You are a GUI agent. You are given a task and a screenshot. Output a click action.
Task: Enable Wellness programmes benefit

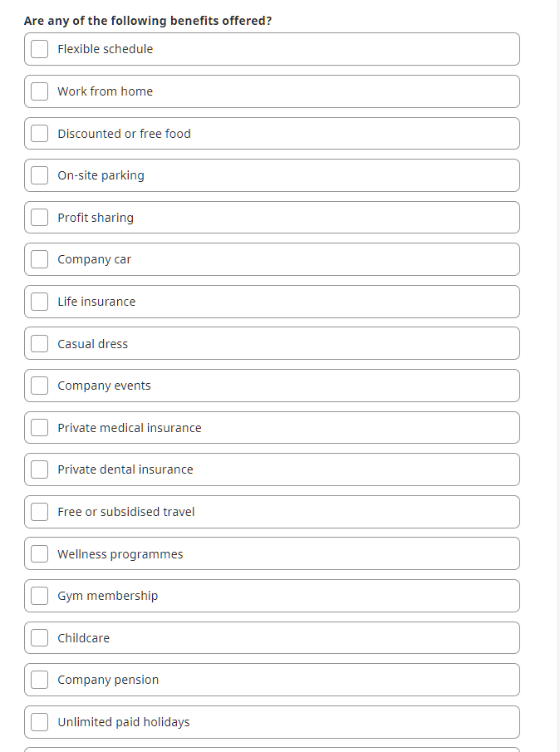pyautogui.click(x=40, y=554)
